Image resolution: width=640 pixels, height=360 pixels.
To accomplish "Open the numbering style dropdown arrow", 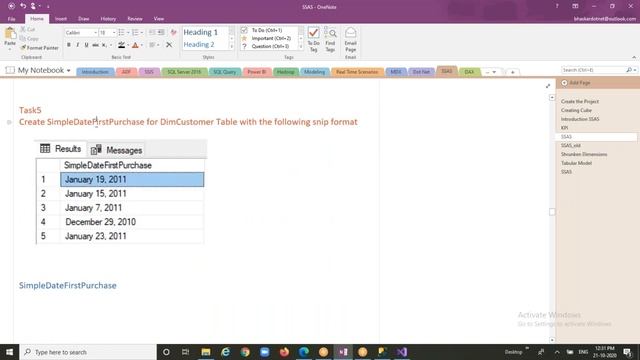I will (x=142, y=33).
